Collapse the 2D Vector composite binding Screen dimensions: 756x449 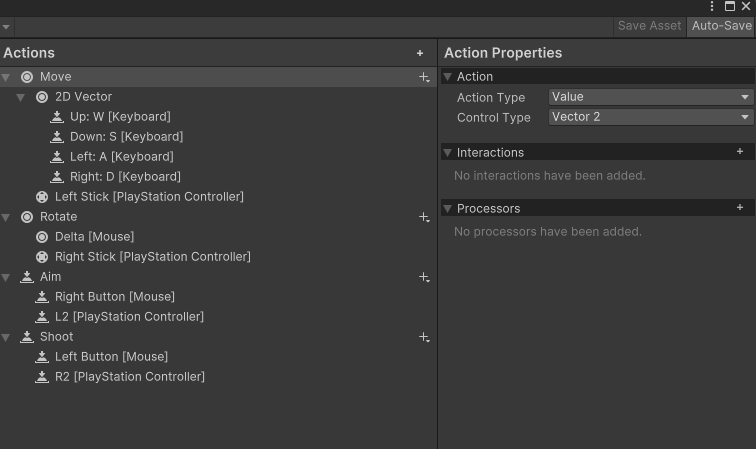pyautogui.click(x=21, y=97)
